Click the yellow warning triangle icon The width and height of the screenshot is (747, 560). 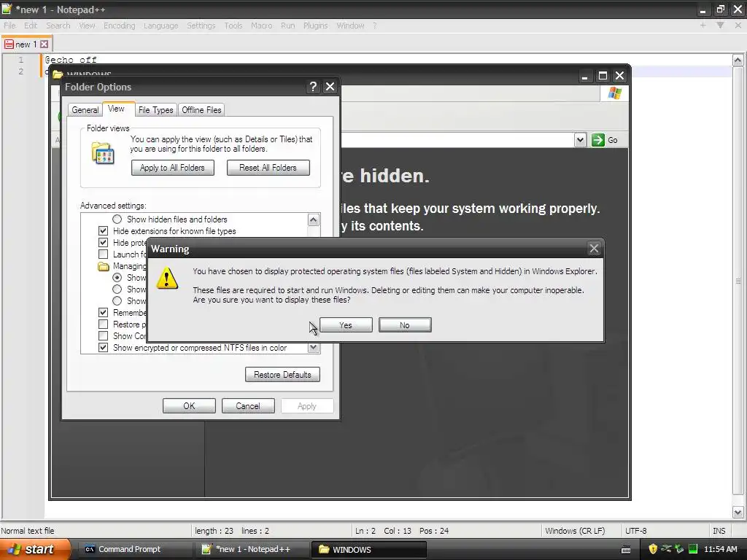(x=167, y=278)
